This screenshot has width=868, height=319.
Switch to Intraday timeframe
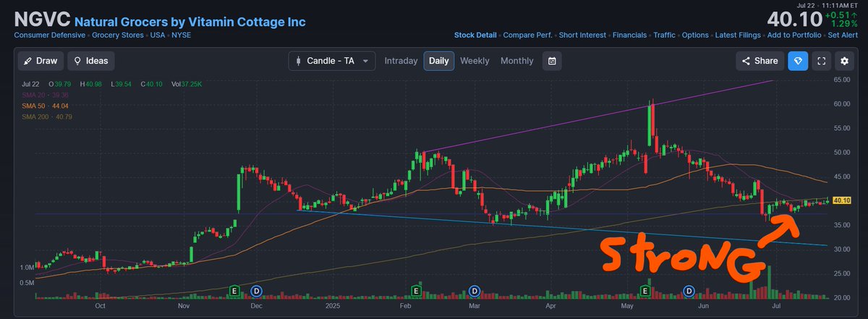click(401, 61)
